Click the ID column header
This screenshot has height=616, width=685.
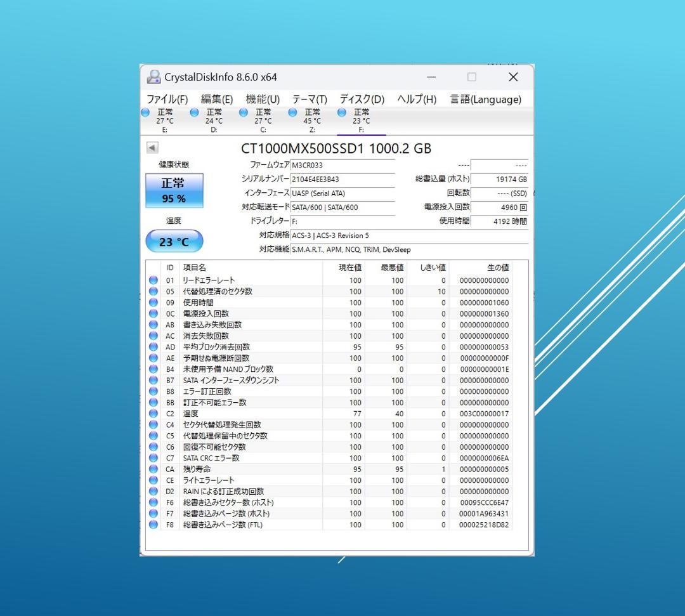(x=170, y=267)
